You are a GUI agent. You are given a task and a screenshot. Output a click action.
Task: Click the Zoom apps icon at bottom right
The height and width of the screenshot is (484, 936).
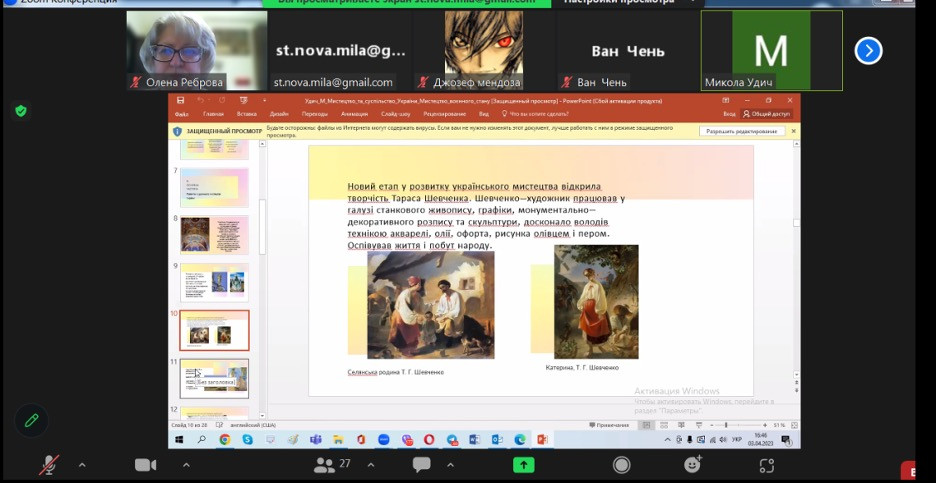point(766,465)
